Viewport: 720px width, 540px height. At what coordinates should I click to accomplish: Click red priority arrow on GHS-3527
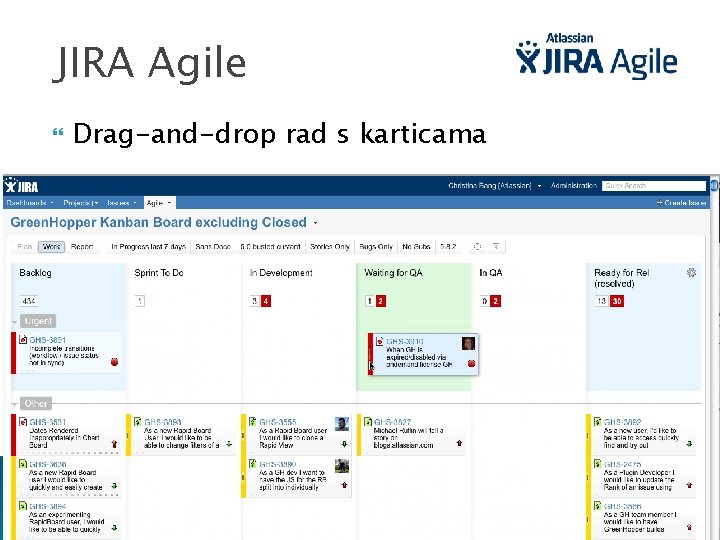[459, 443]
